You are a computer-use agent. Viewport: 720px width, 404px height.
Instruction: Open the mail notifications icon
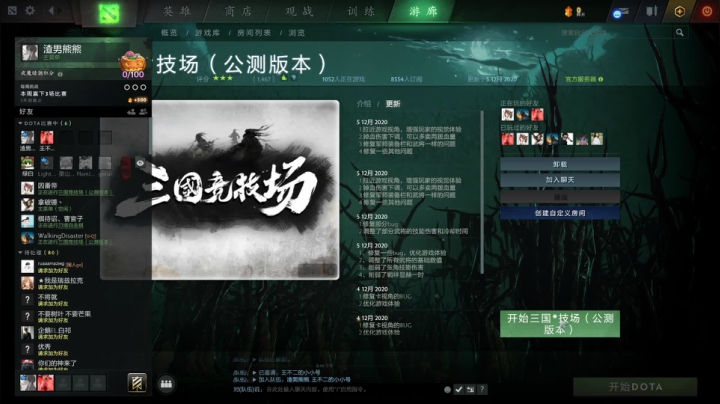tap(620, 12)
